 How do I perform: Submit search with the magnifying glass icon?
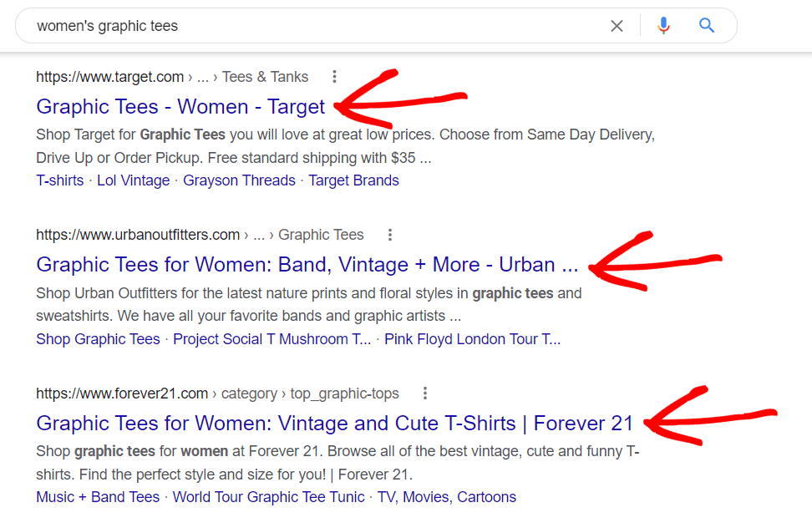pyautogui.click(x=707, y=25)
